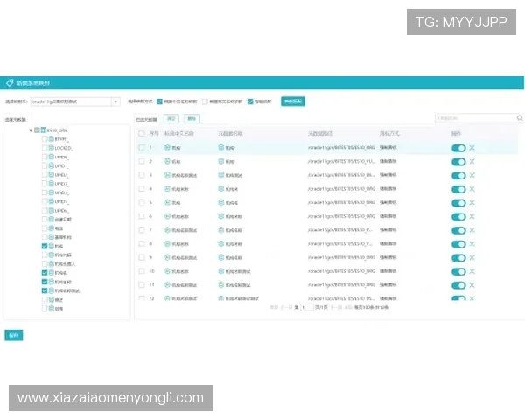Select the checkbox for table row 4
Viewport: 525px width, 420px height.
pyautogui.click(x=141, y=189)
